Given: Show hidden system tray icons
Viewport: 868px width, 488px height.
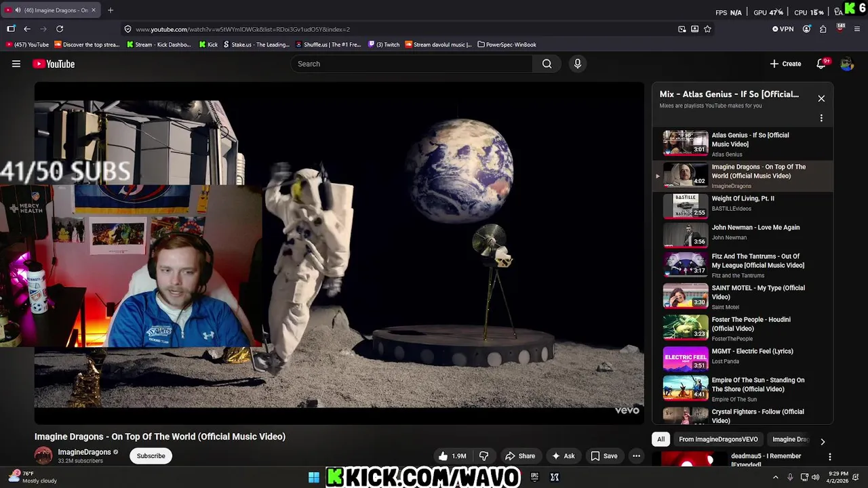Looking at the screenshot, I should click(x=776, y=477).
